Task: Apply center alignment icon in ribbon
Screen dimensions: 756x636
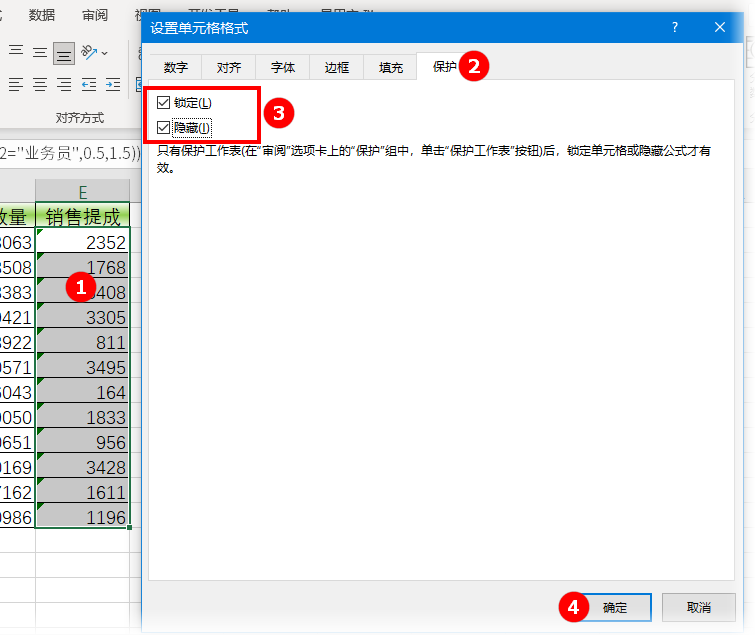Action: coord(40,85)
